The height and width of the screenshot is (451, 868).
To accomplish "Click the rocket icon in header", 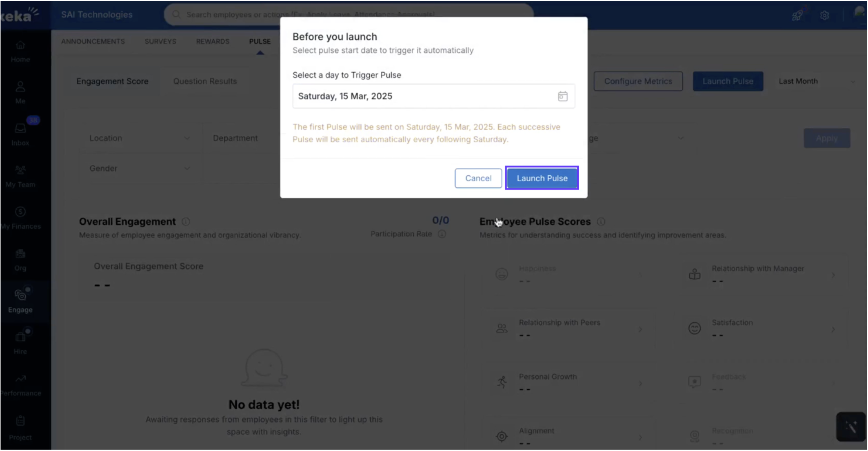I will pyautogui.click(x=797, y=15).
